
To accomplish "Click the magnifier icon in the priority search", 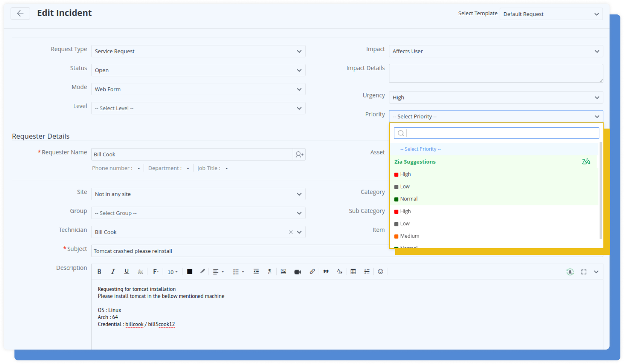I will [x=401, y=133].
